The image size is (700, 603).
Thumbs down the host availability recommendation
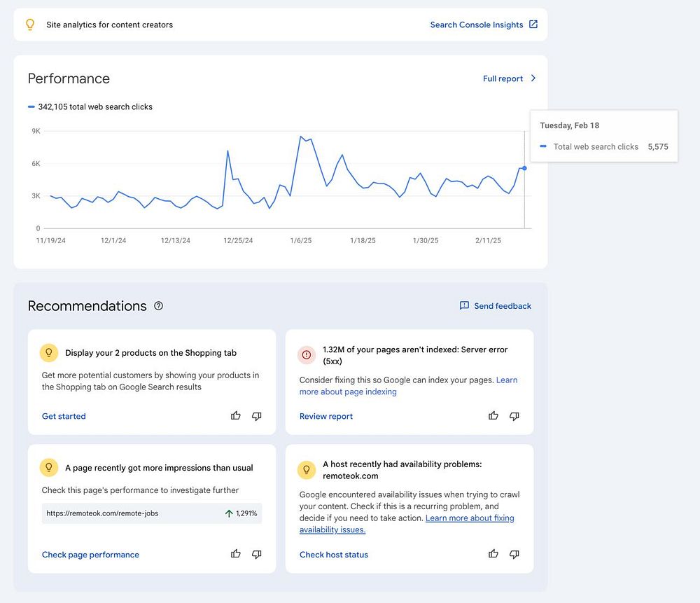514,554
